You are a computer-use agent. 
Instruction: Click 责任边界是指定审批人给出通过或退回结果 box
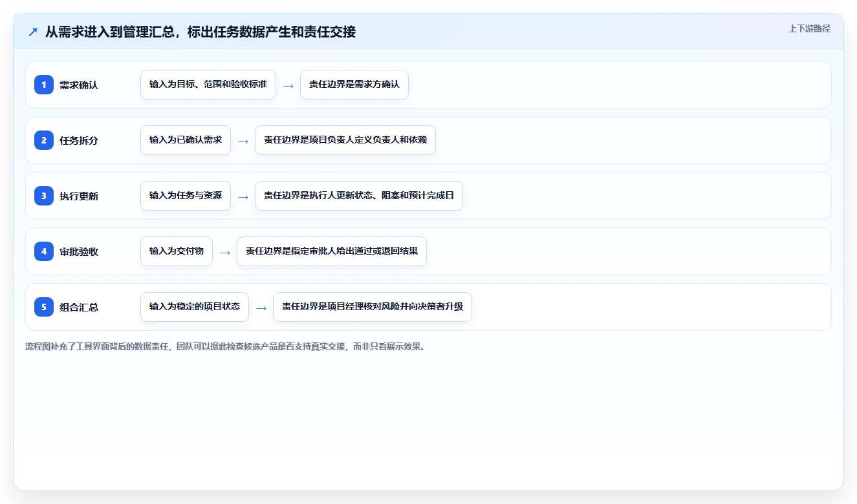tap(332, 251)
